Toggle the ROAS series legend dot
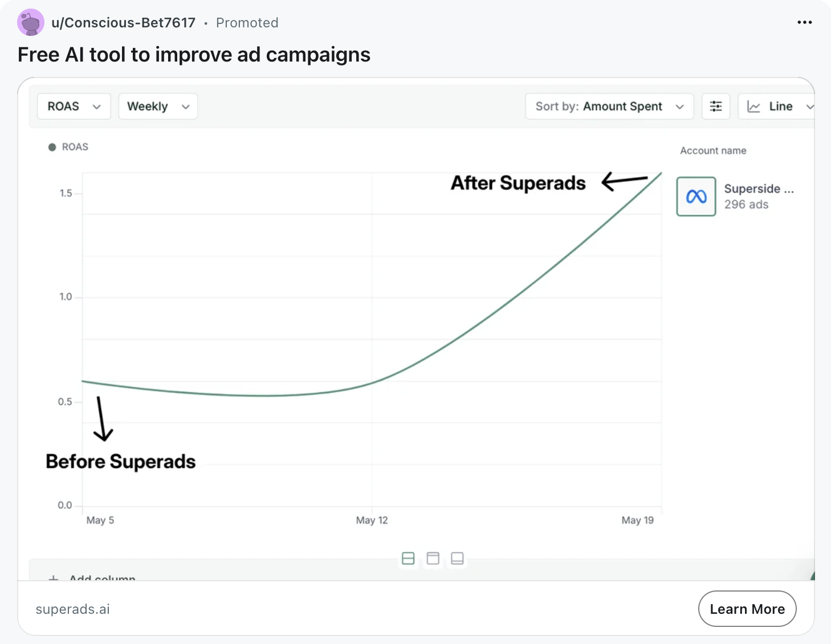 (x=52, y=146)
